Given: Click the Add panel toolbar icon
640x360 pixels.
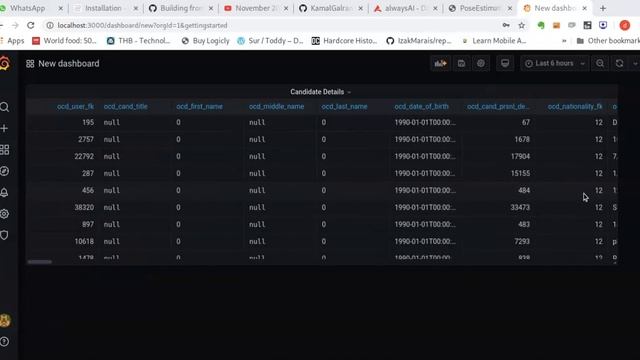Looking at the screenshot, I should 440,64.
